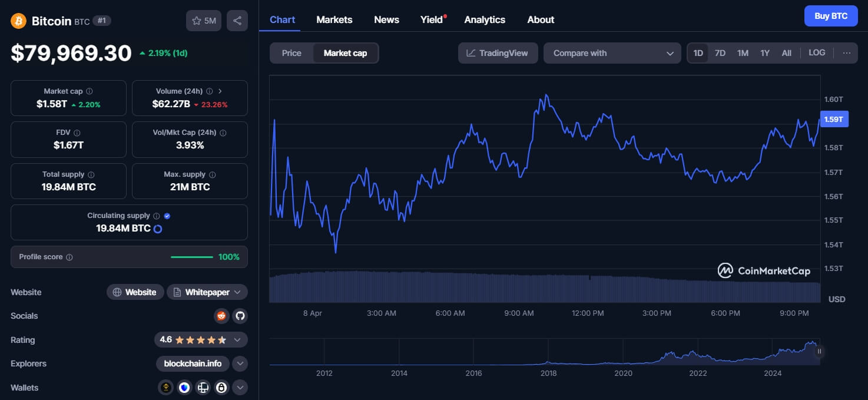868x400 pixels.
Task: Open the TradingView chart button
Action: coord(497,53)
